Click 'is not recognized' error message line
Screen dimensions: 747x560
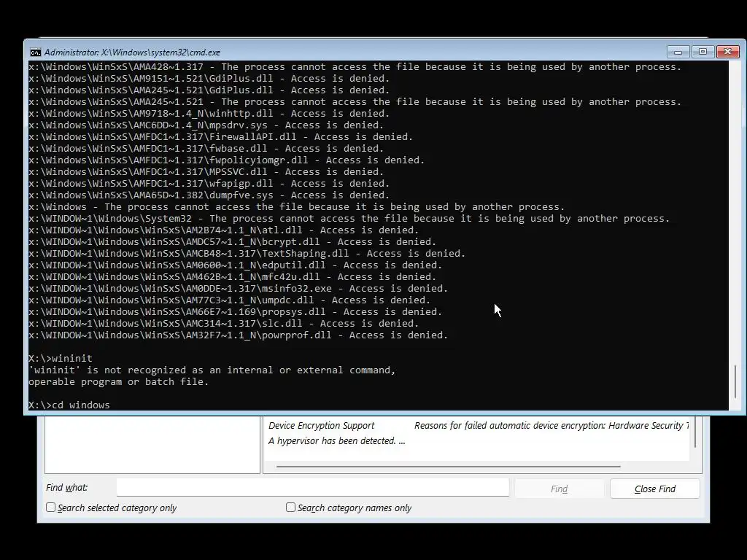(x=212, y=370)
